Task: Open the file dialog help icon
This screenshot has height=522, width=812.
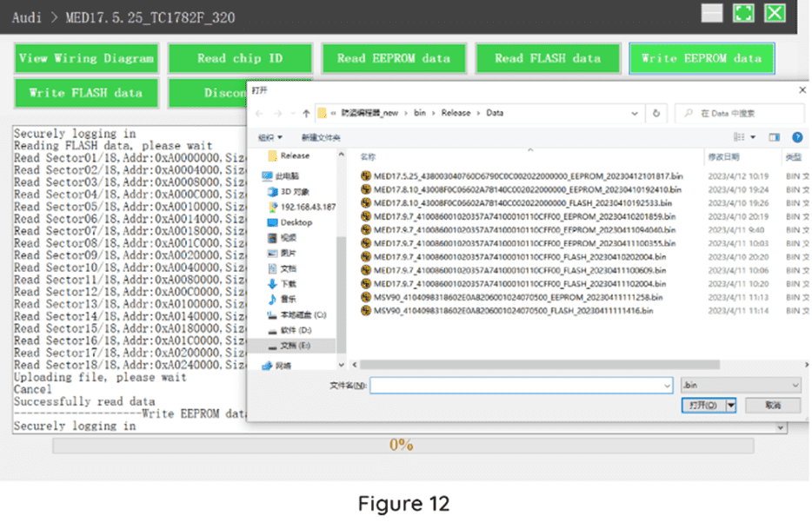Action: coord(797,137)
